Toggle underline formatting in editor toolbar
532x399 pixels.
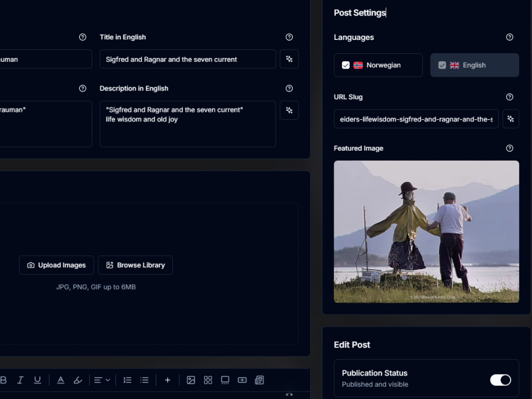point(37,380)
